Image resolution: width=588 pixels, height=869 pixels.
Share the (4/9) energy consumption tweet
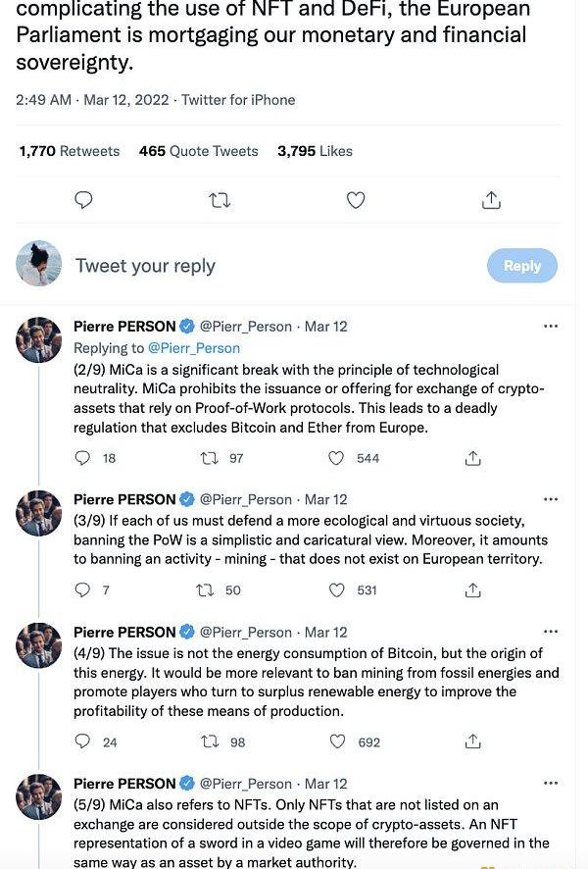(472, 741)
